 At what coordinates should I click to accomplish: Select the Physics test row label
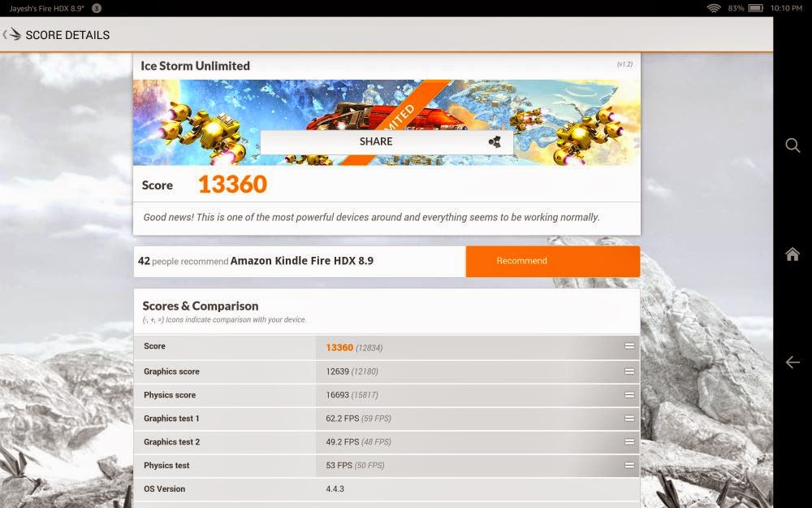point(166,465)
